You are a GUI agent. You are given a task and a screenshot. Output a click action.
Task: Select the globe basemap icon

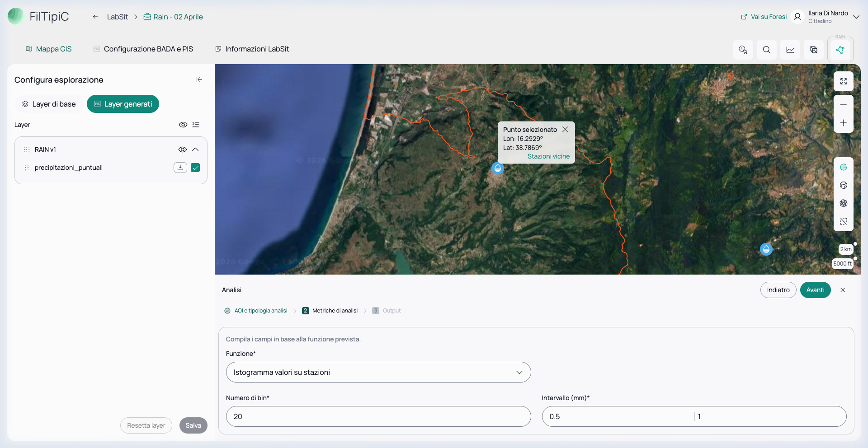pyautogui.click(x=844, y=185)
